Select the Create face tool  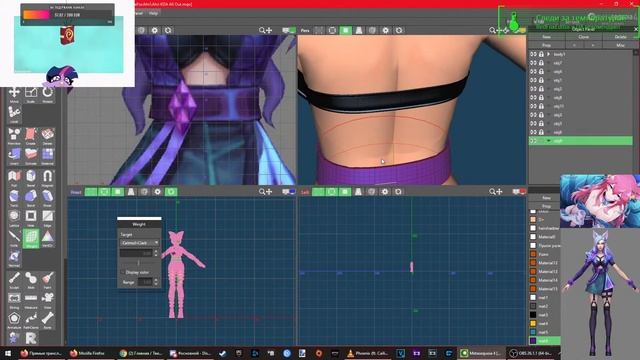[x=31, y=136]
